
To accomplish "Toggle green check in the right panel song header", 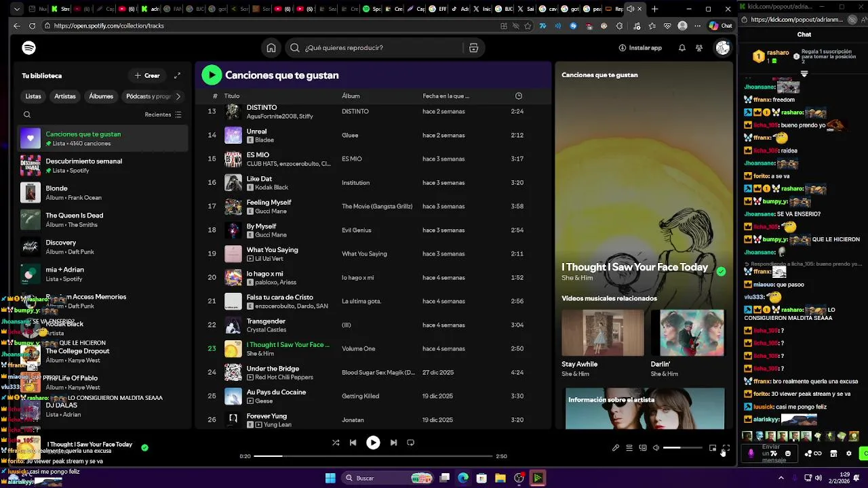I will coord(721,271).
